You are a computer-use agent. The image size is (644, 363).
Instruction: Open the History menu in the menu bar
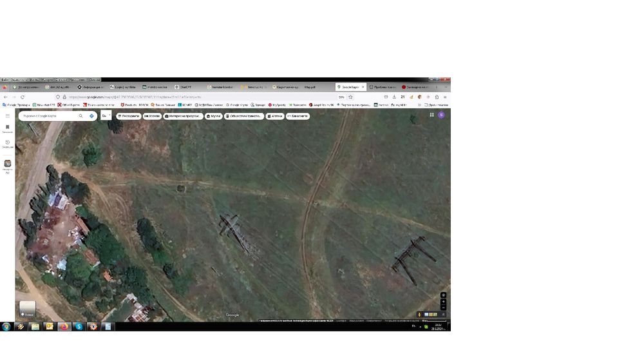48,80
